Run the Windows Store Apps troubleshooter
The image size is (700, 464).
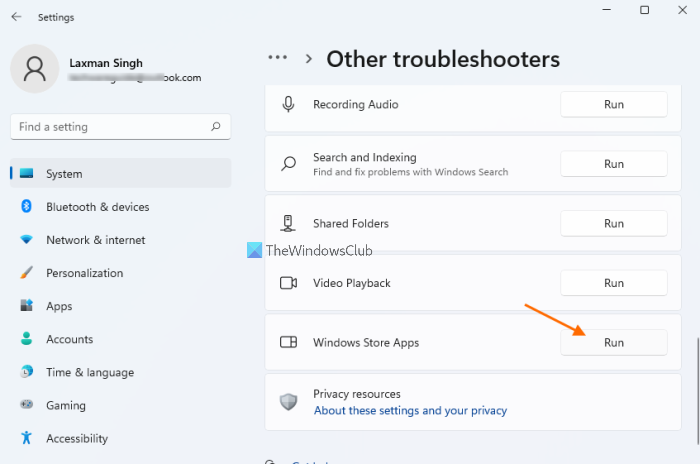613,342
